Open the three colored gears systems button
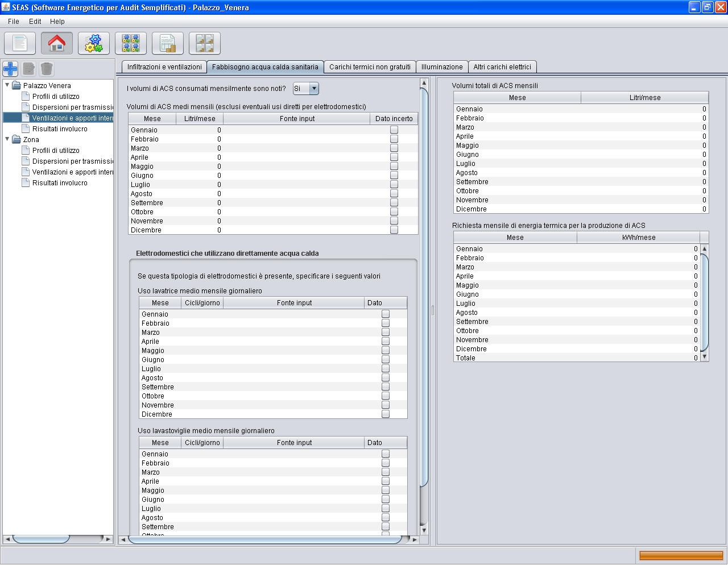 coord(94,43)
